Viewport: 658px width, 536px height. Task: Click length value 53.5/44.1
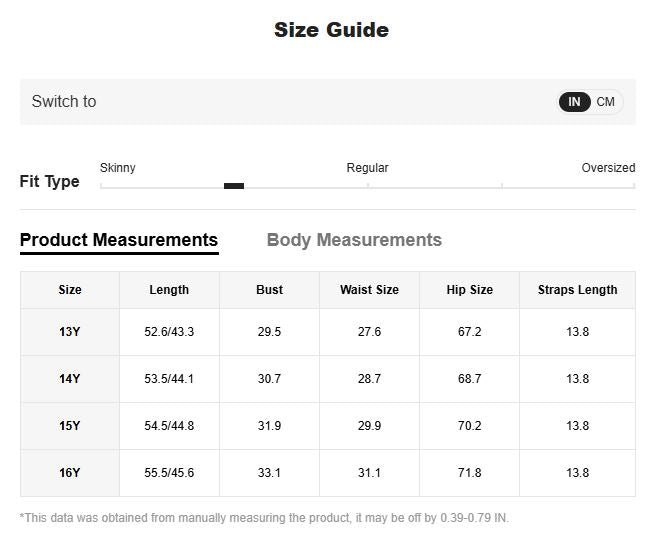[169, 379]
